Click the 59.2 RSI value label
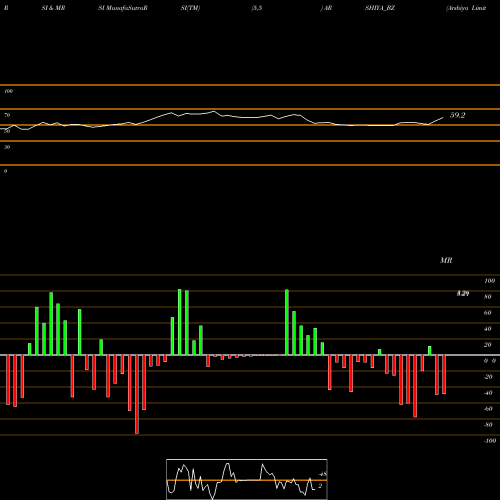This screenshot has width=500, height=500. coord(457,115)
